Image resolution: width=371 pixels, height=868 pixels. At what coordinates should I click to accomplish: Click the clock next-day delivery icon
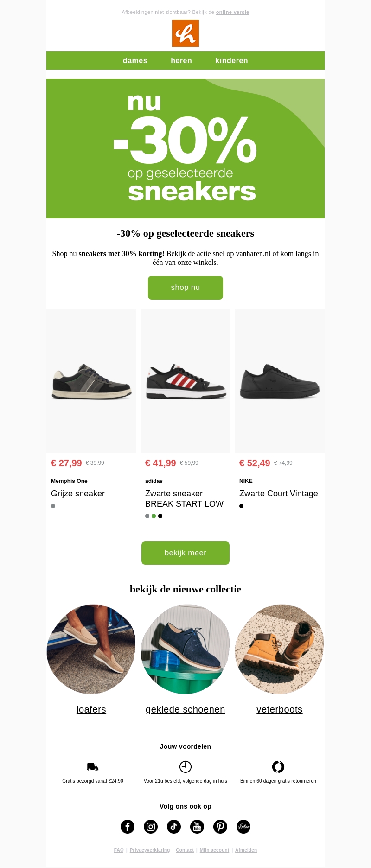coord(185,766)
